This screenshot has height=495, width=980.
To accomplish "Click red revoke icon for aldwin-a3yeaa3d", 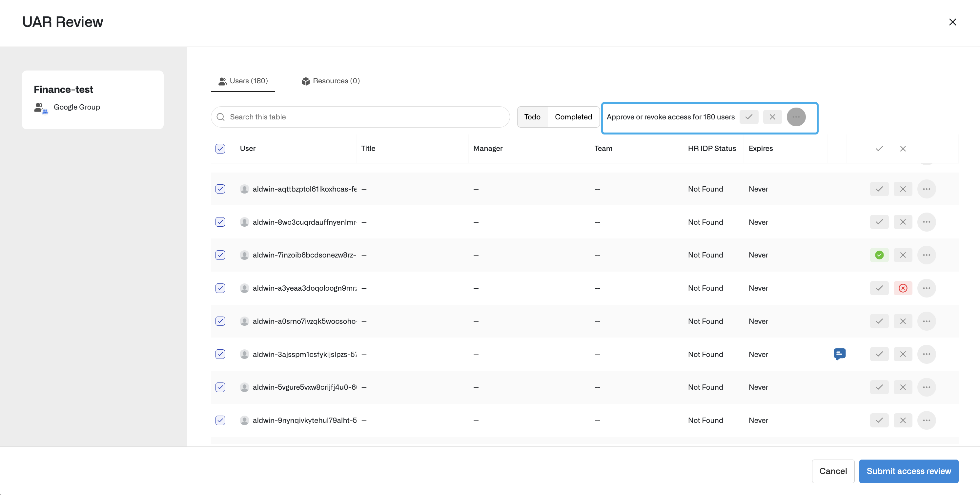I will [902, 288].
